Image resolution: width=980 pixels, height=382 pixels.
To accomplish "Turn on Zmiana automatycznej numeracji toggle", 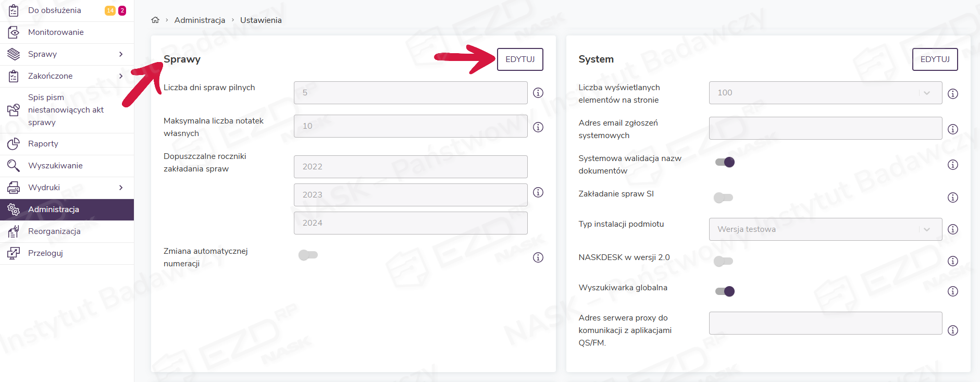I will (308, 255).
